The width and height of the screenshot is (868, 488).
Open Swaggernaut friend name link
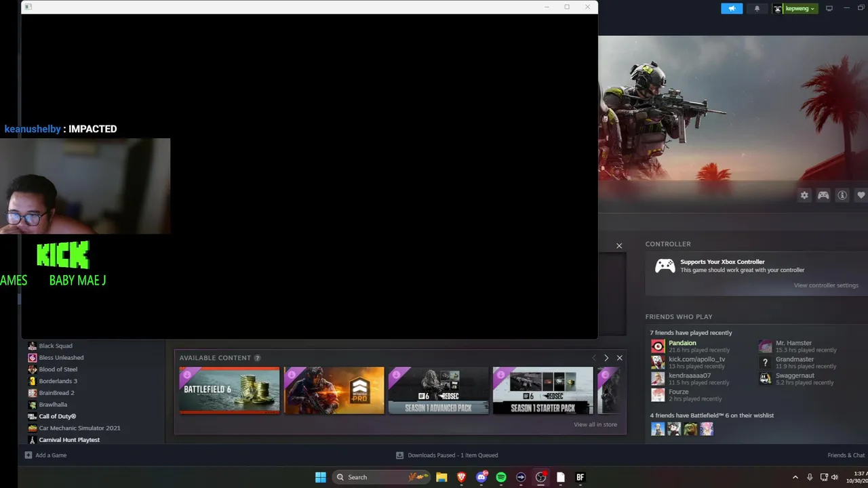coord(795,375)
